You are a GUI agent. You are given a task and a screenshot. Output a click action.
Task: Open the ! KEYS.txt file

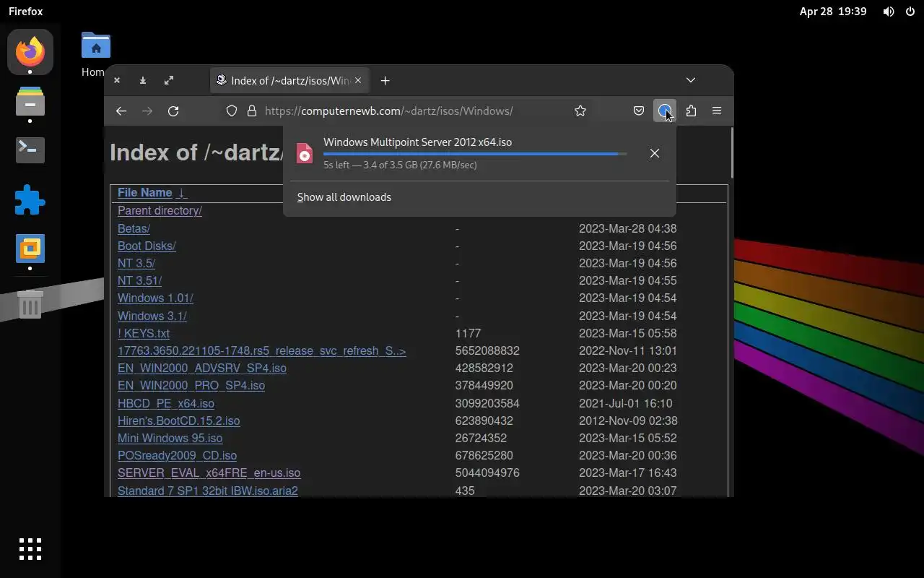click(144, 334)
